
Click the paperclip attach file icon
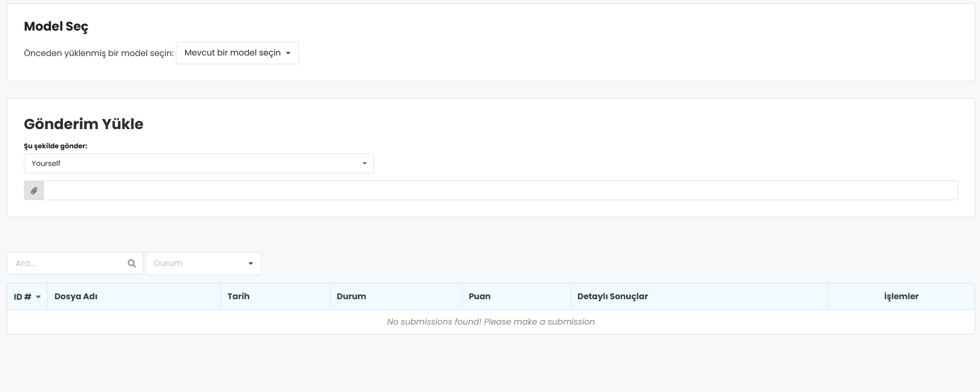(34, 191)
